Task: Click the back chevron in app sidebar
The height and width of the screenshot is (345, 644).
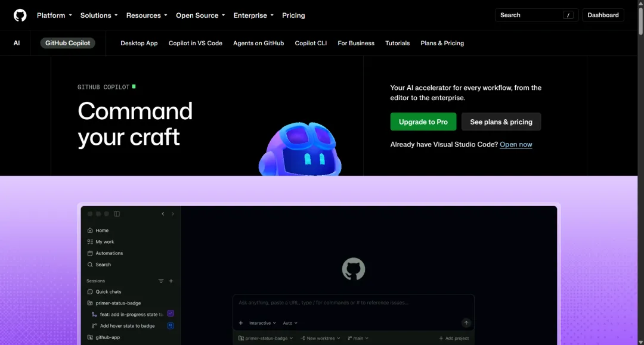Action: [x=163, y=214]
